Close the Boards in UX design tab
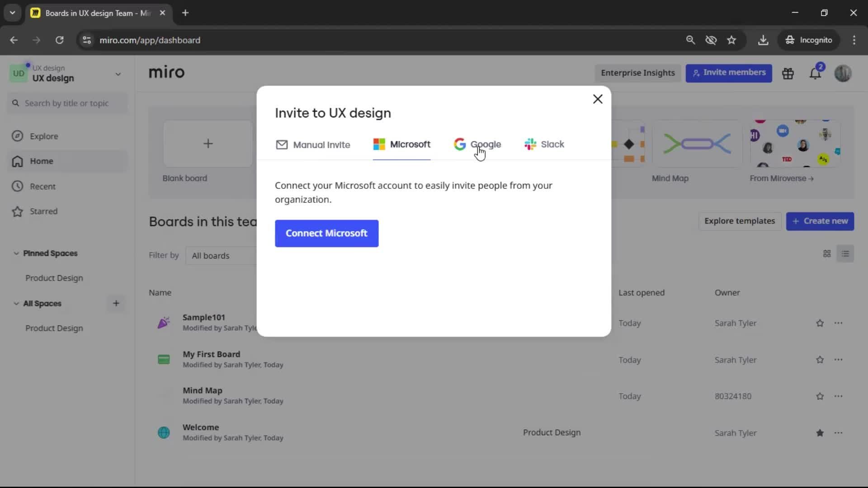The width and height of the screenshot is (868, 488). tap(162, 13)
